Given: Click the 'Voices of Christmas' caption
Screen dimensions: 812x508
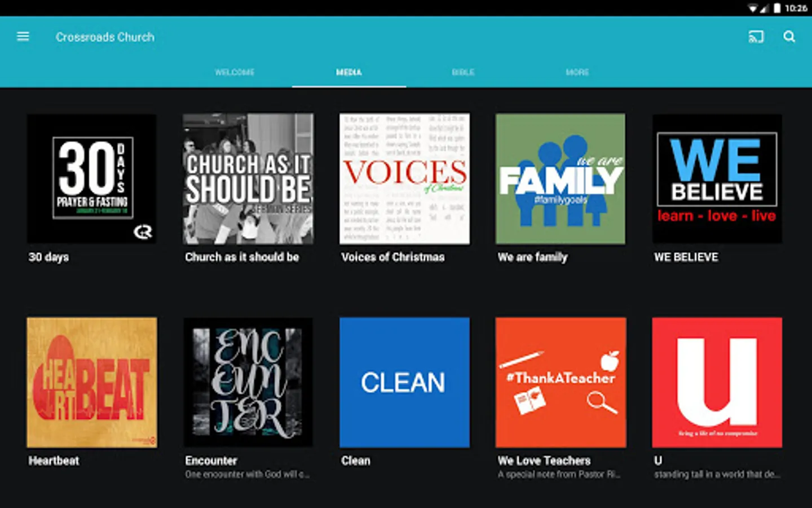Looking at the screenshot, I should tap(393, 257).
